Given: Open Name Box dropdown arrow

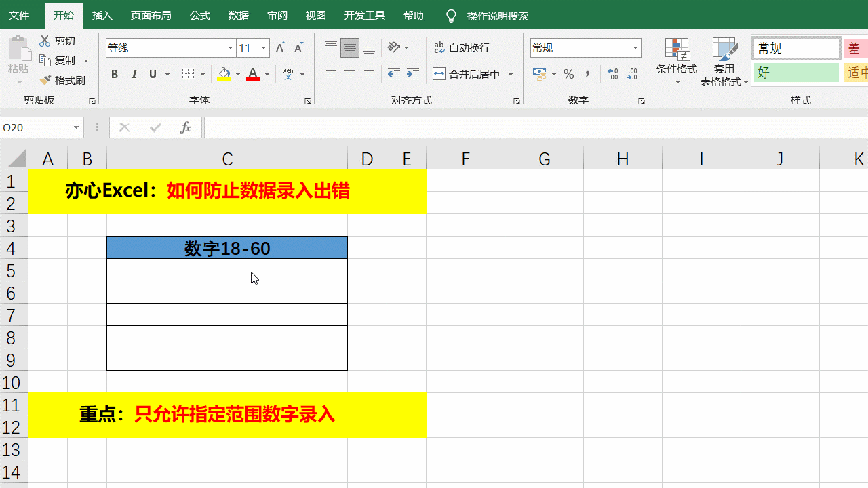Looking at the screenshot, I should (x=76, y=127).
